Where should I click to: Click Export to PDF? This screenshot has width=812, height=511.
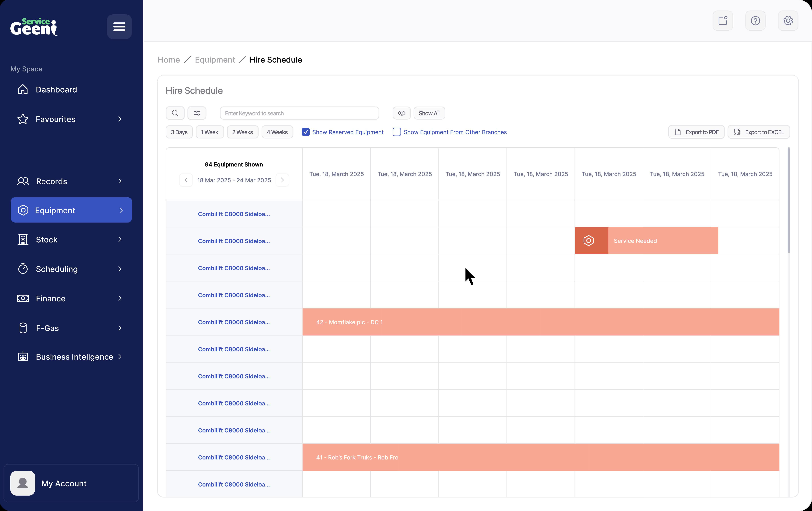(696, 132)
